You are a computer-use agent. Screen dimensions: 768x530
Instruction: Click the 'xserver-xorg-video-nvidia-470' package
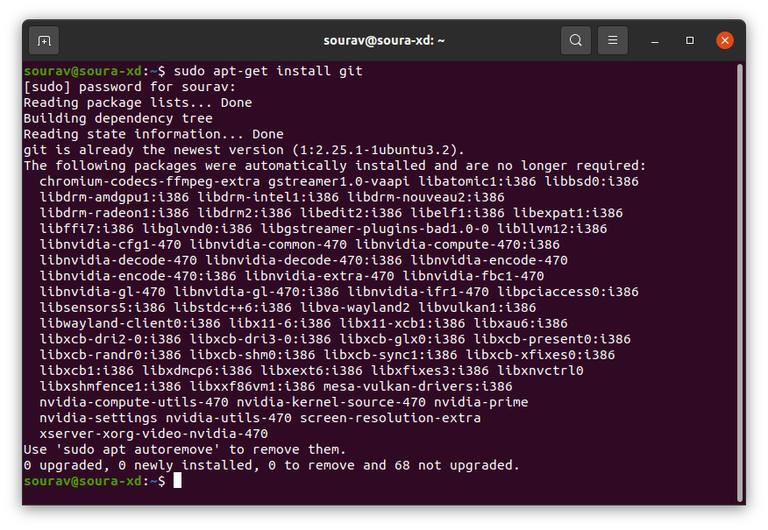pyautogui.click(x=154, y=433)
